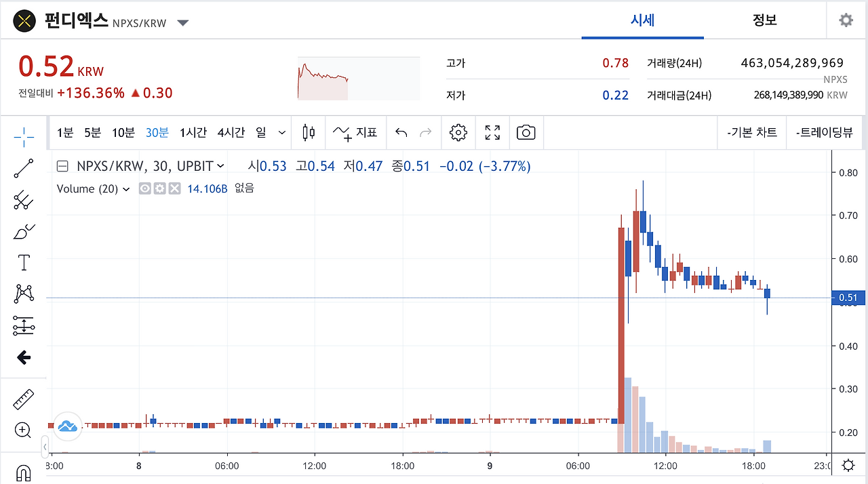This screenshot has height=484, width=868.
Task: Click the 24H volume 463,054,289,969
Action: (x=792, y=63)
